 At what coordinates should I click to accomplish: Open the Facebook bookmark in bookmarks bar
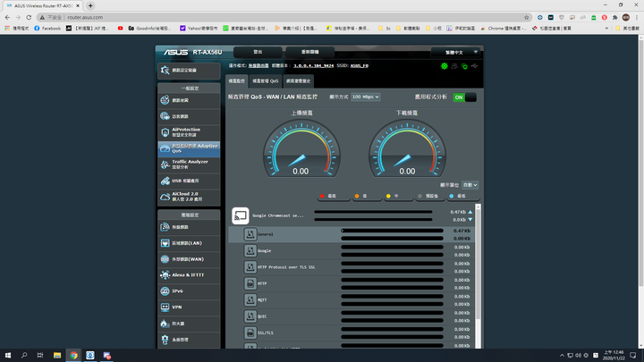click(47, 29)
